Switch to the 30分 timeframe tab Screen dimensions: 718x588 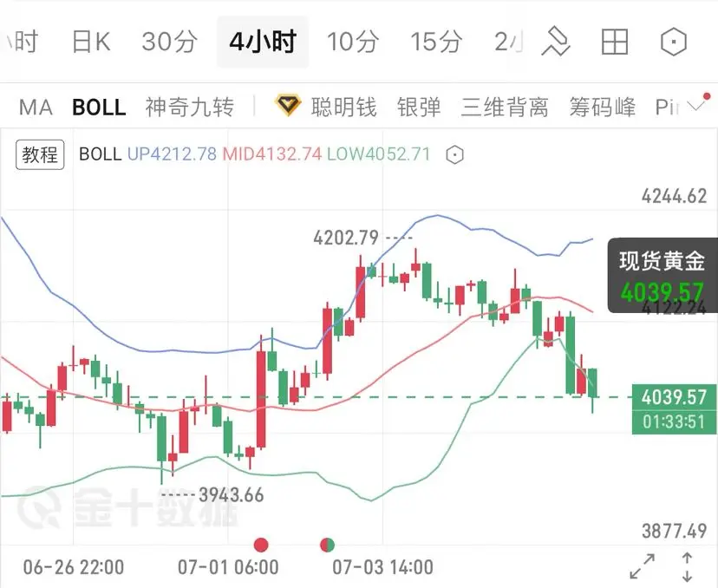(x=169, y=42)
